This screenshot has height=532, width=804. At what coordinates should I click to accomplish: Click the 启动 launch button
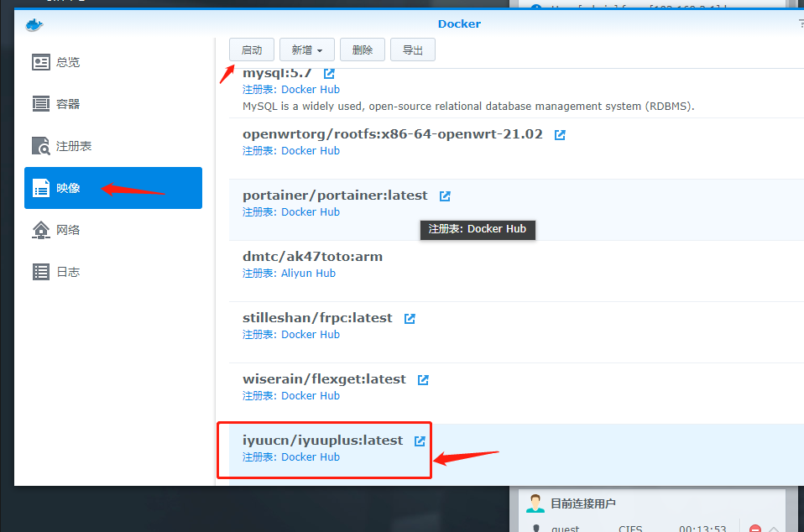coord(252,50)
